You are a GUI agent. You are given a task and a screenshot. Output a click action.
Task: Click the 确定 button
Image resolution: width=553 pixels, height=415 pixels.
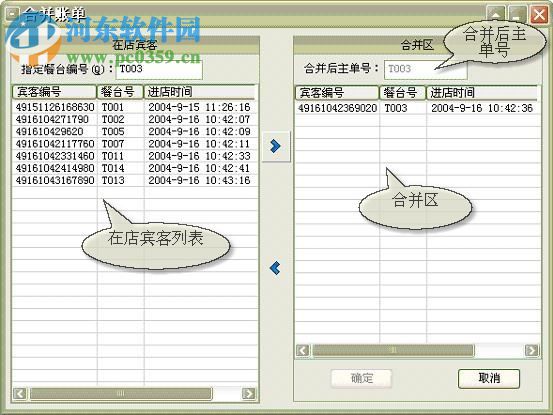point(361,378)
